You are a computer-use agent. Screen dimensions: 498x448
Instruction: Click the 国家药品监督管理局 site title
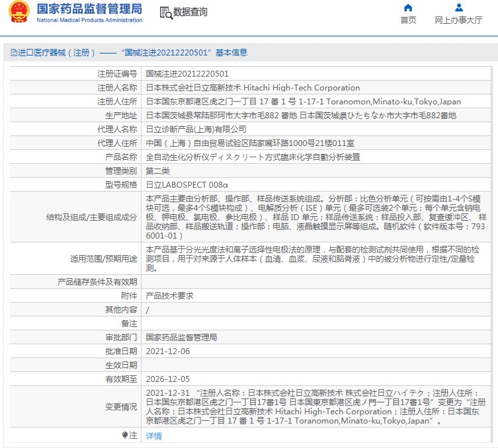(x=89, y=9)
